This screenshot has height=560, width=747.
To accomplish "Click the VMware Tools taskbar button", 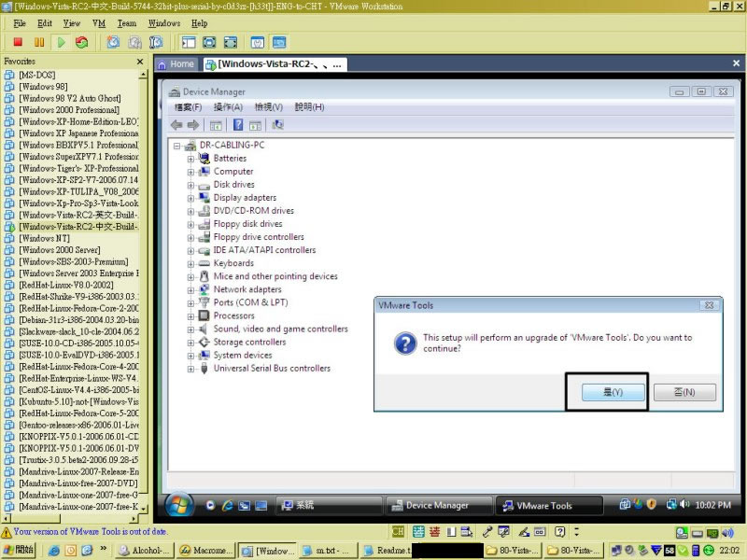I will (x=550, y=505).
